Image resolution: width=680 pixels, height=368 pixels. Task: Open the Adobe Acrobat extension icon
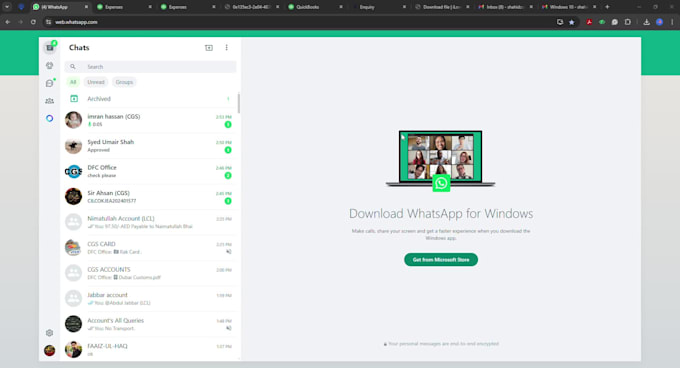(589, 22)
